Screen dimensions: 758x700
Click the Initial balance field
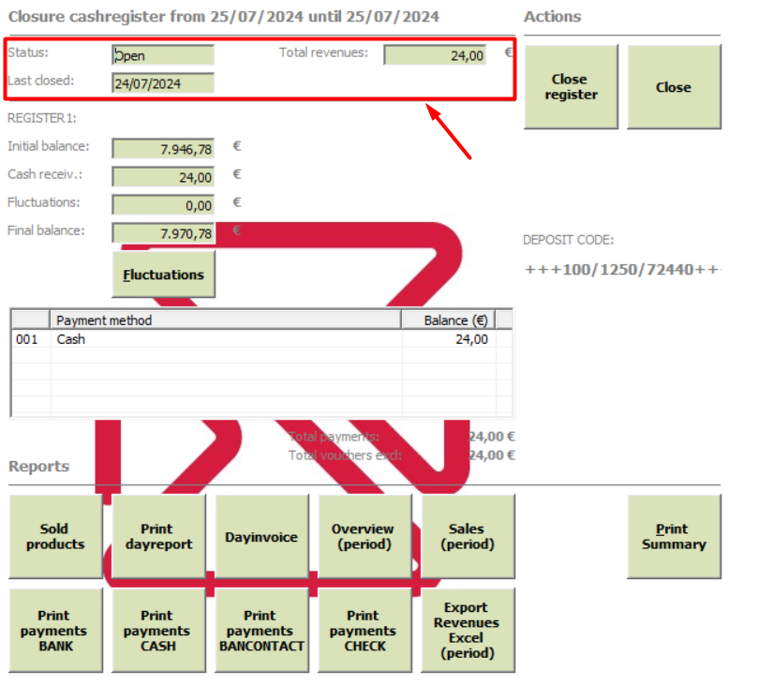point(163,149)
